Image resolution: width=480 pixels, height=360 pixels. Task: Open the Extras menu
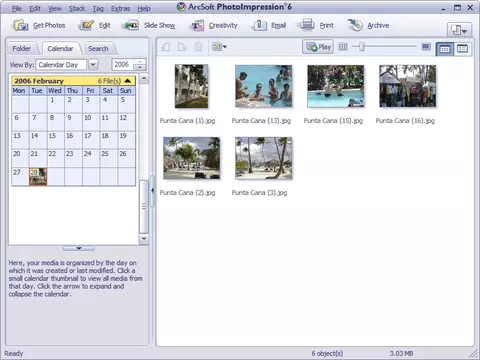[120, 8]
